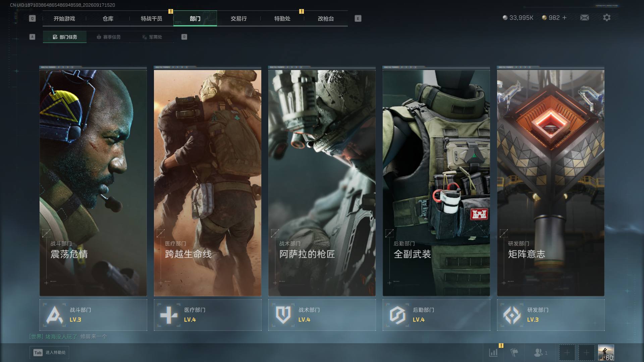
Task: Click the 战术部门 LV.4 button
Action: click(322, 315)
